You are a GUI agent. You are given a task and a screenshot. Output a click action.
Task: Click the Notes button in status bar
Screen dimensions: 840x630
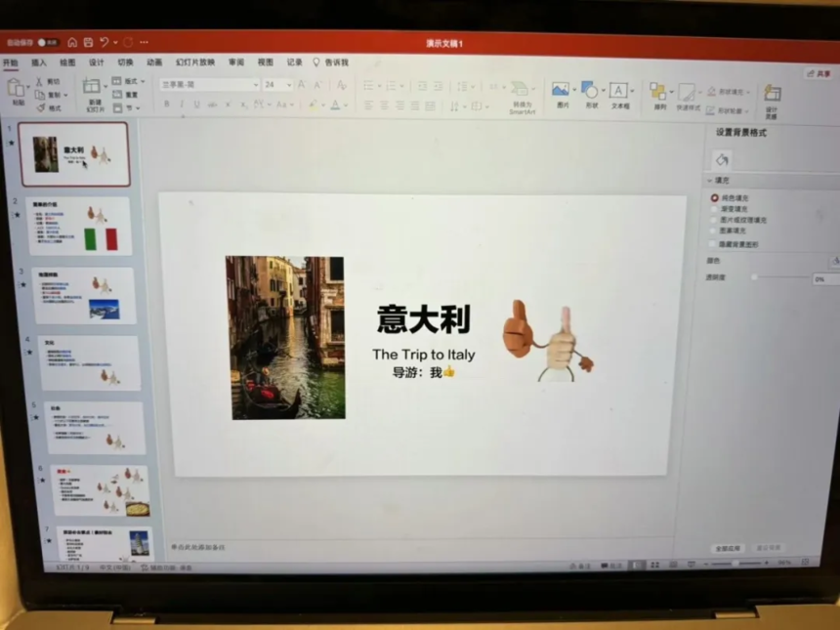[x=580, y=566]
